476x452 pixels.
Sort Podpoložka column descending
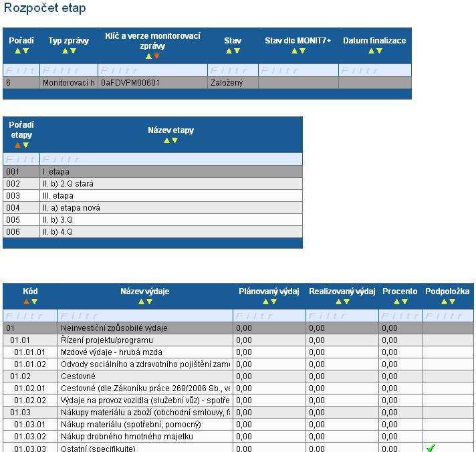tap(453, 302)
